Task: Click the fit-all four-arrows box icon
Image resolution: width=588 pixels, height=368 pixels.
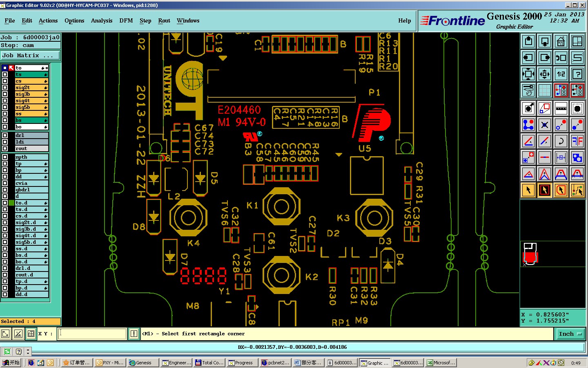Action: [528, 74]
